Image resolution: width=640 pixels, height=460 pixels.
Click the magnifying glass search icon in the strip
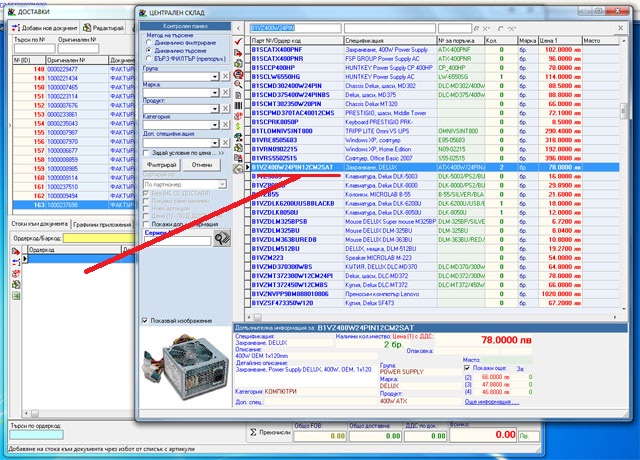click(x=238, y=84)
